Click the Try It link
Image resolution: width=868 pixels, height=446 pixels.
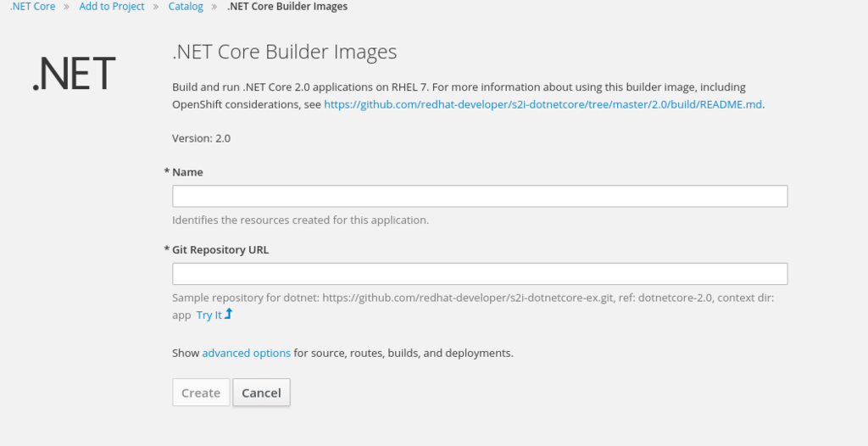(209, 315)
